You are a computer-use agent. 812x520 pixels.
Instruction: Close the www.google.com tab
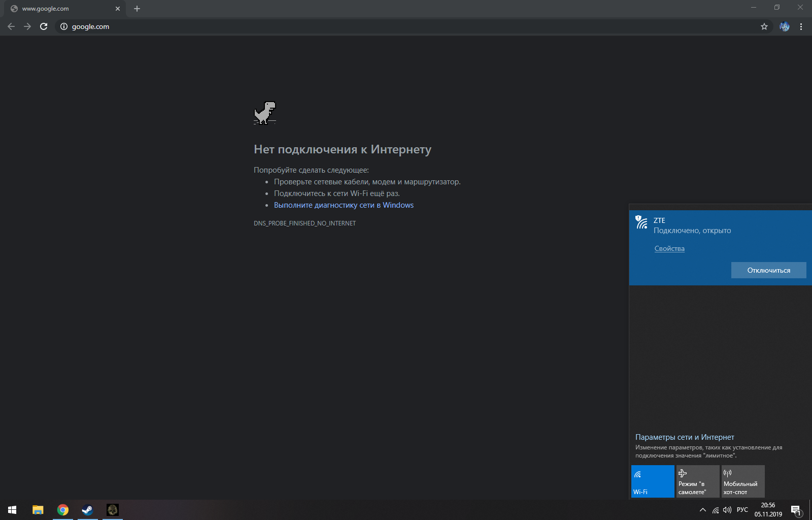point(118,9)
